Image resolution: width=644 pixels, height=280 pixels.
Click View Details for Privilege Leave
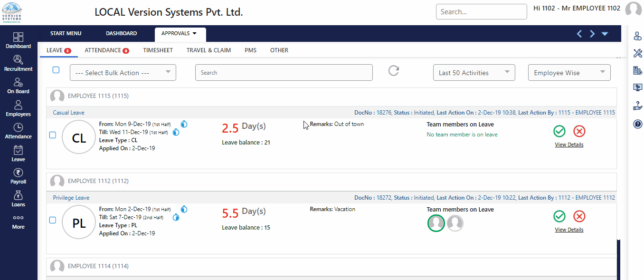click(x=569, y=230)
